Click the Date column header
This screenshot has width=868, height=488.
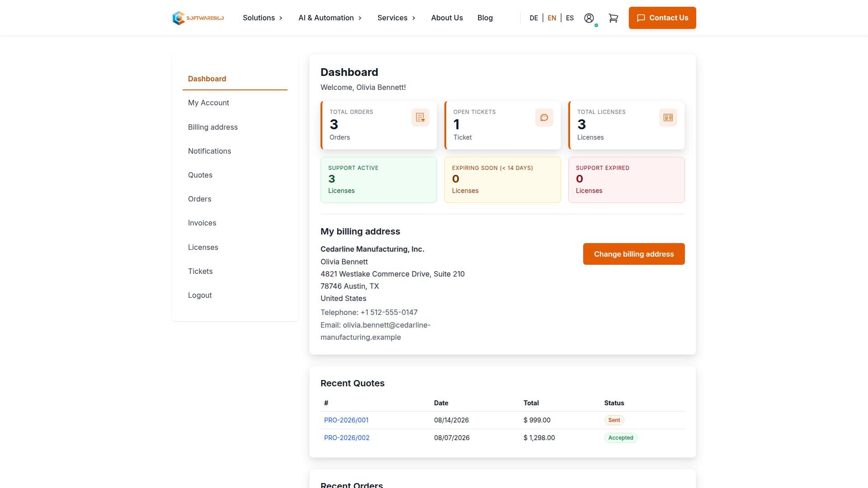[x=441, y=403]
